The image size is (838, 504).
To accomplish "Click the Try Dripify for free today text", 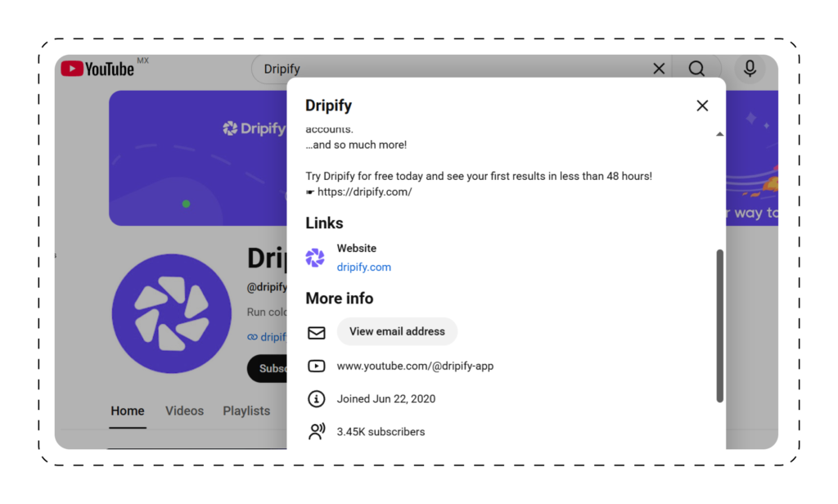I will [478, 177].
